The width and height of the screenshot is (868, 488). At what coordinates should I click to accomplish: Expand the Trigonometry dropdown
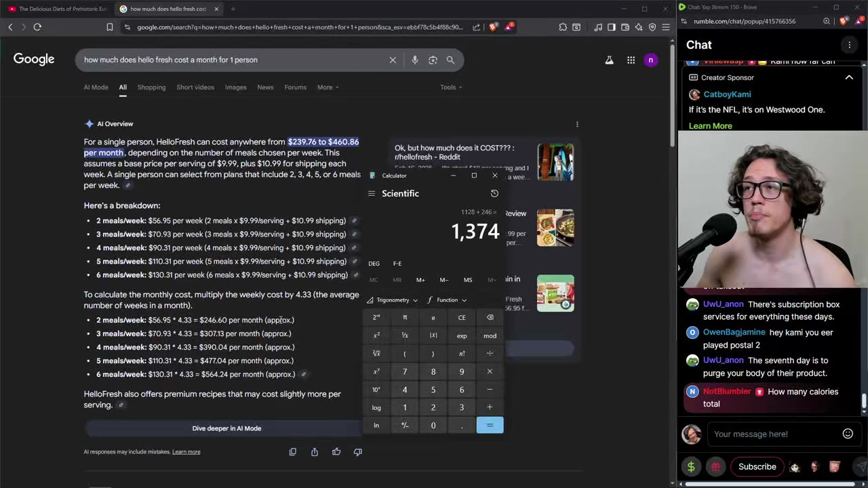(x=393, y=300)
